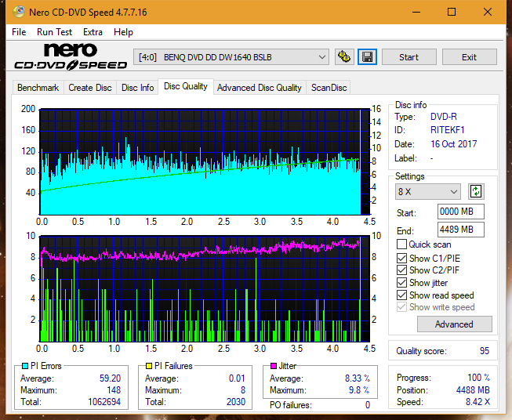Screen dimensions: 512x420
Task: Click the Progress value 100 %
Action: [479, 378]
